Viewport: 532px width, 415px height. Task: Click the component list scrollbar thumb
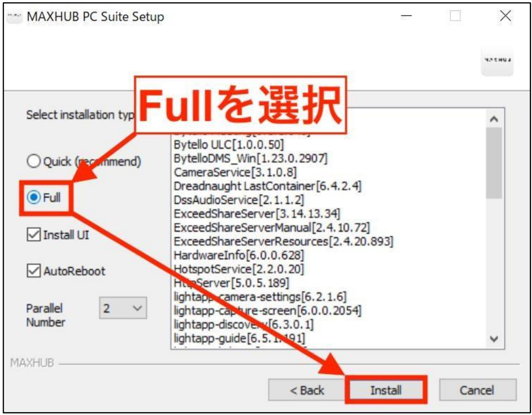[x=494, y=163]
